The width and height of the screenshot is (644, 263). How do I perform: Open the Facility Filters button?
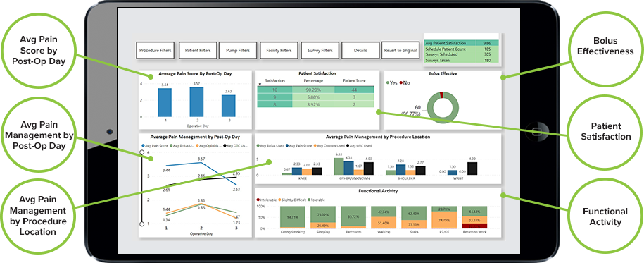(279, 50)
